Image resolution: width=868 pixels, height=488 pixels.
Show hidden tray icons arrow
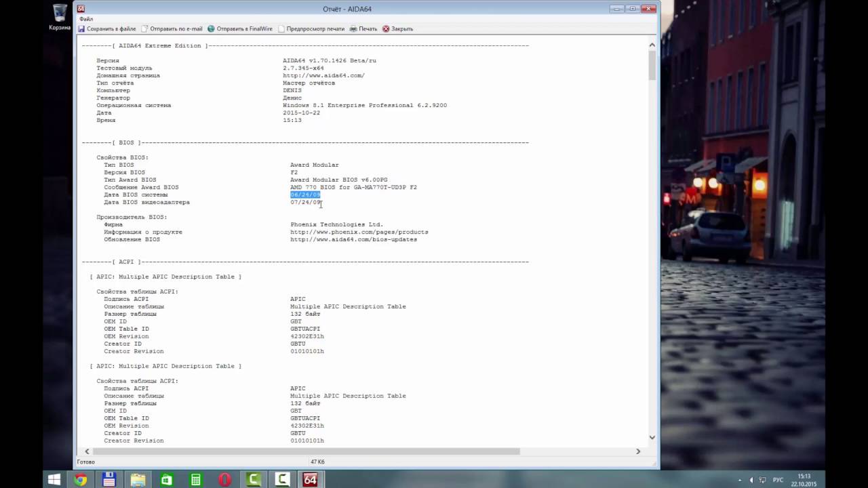pyautogui.click(x=740, y=480)
